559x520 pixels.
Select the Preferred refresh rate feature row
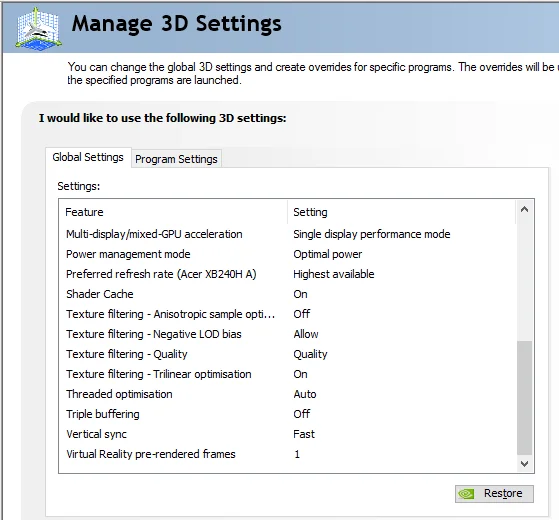pos(287,274)
